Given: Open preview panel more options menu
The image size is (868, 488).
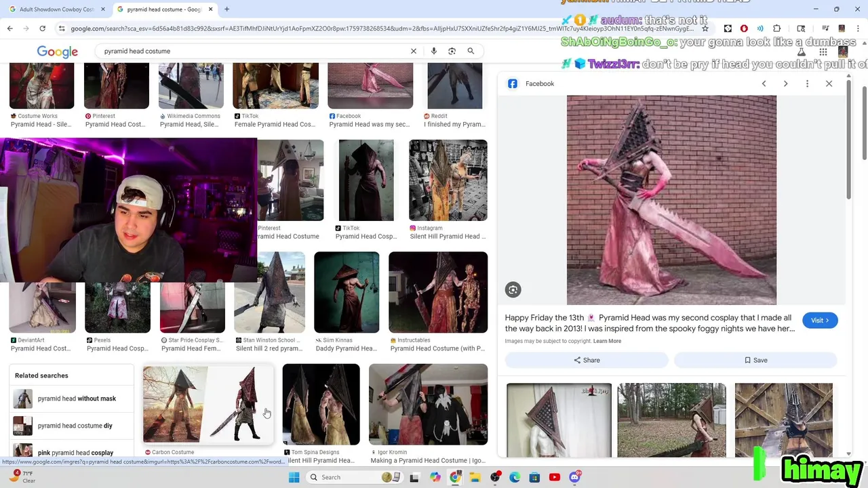Looking at the screenshot, I should tap(807, 83).
